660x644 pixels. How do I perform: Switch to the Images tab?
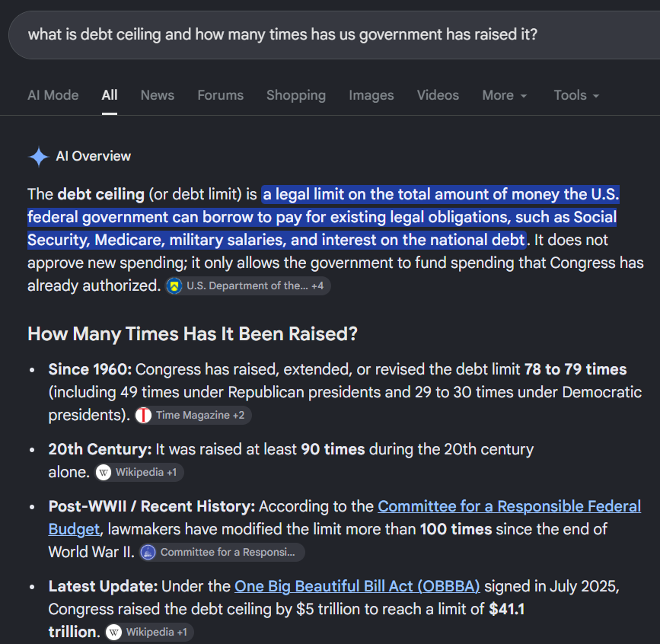(371, 96)
